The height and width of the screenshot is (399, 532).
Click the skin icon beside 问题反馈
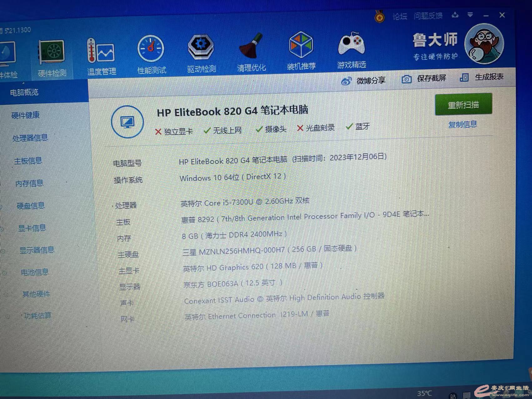click(x=455, y=15)
